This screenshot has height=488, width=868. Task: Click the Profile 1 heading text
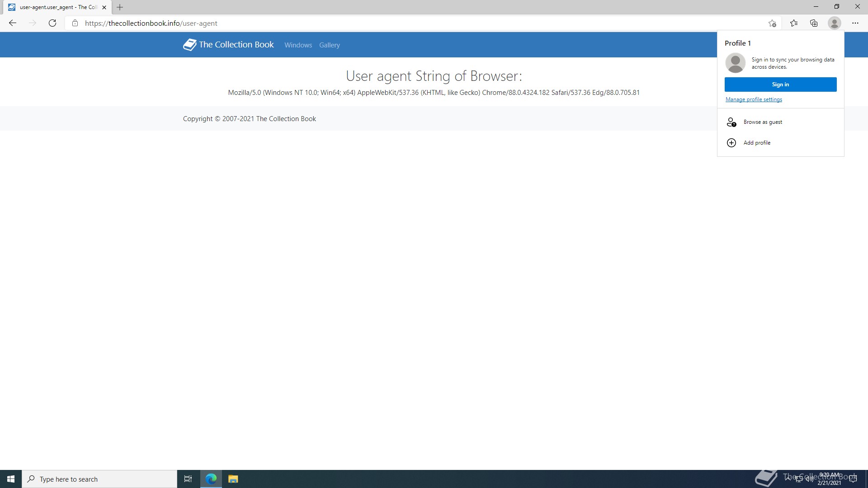(737, 43)
